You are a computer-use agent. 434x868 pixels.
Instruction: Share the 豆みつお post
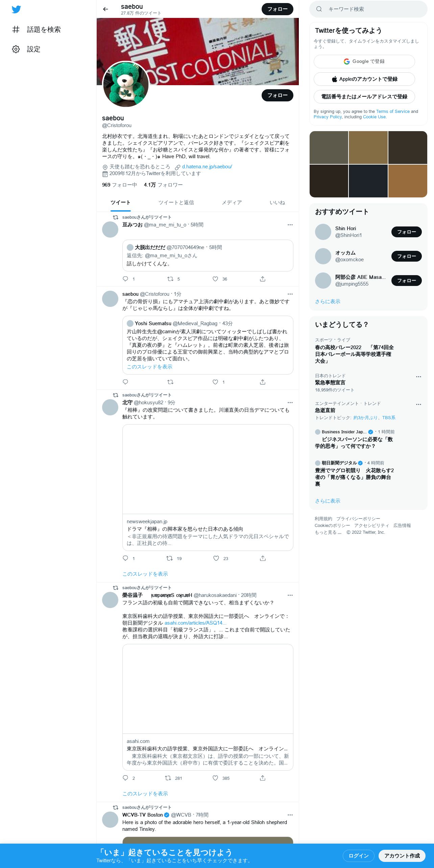pos(263,279)
